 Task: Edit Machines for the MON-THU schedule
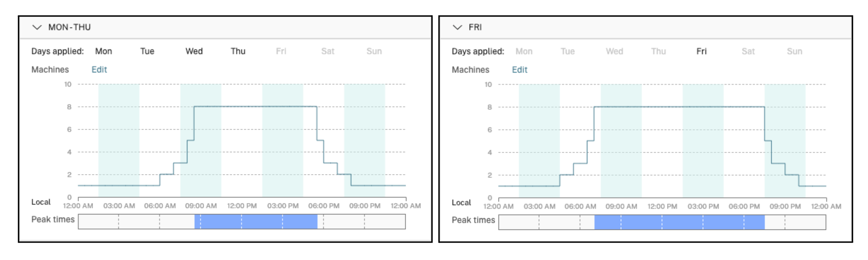point(99,70)
